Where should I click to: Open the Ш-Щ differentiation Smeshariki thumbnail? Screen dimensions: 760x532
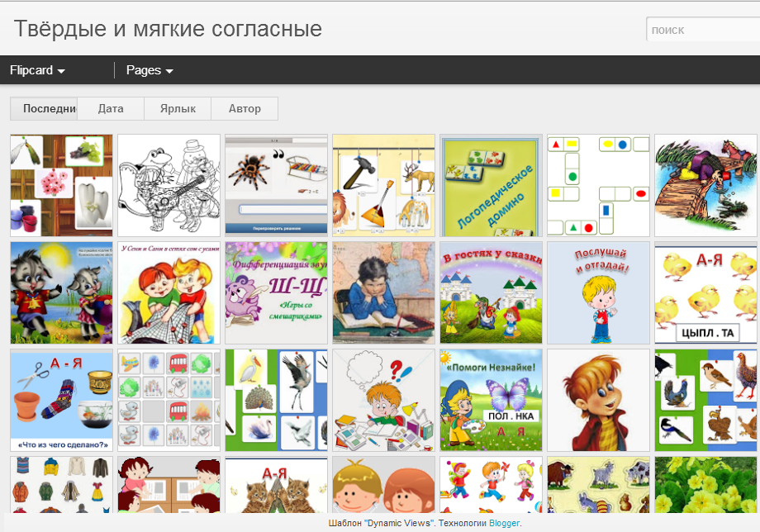click(276, 293)
